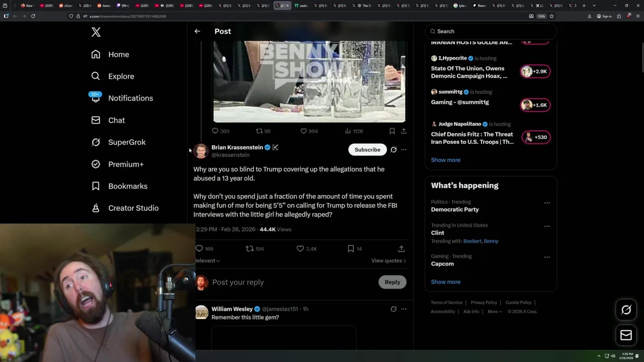Open Bookmarks from the sidebar
Screen dimensions: 644x362
119,186
